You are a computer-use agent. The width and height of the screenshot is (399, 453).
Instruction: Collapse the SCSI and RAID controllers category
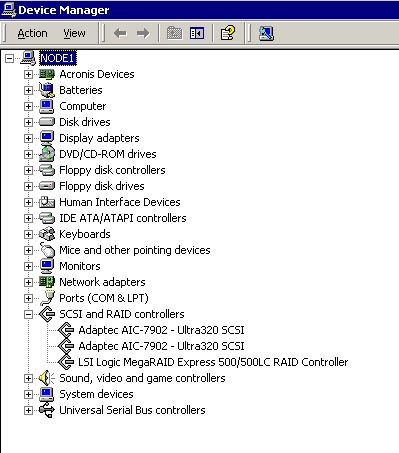(28, 314)
